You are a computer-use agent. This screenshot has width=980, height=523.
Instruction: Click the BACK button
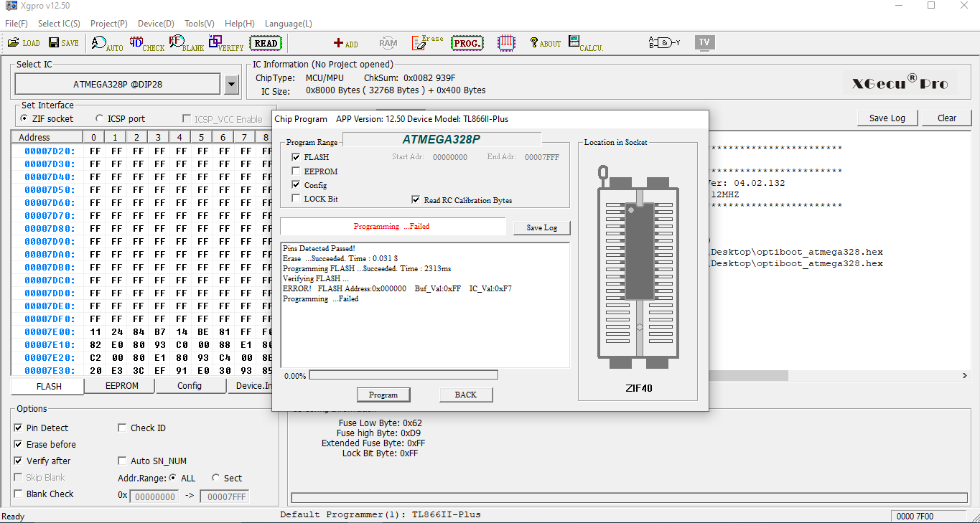tap(465, 395)
